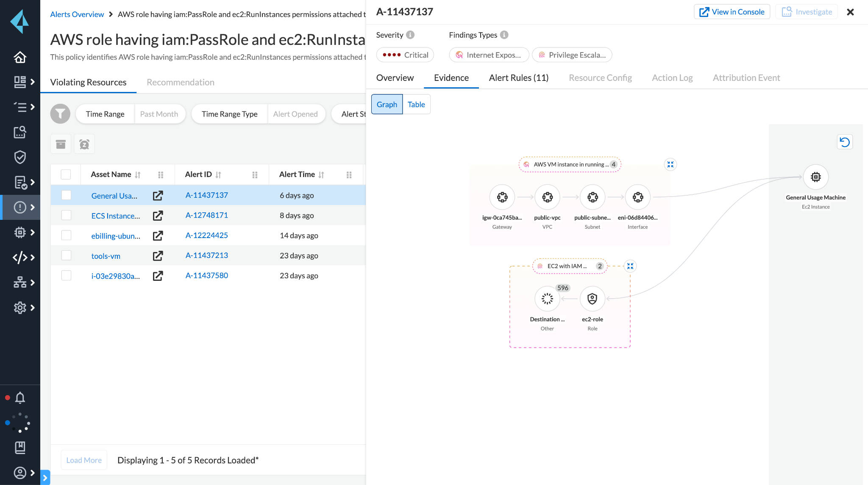Open tools-vm asset external link icon

click(158, 255)
